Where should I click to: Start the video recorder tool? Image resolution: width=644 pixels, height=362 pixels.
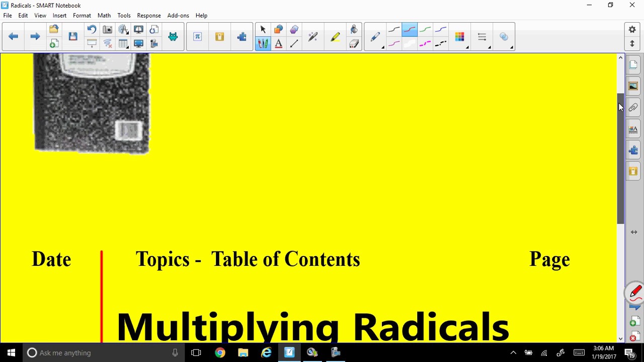click(154, 44)
